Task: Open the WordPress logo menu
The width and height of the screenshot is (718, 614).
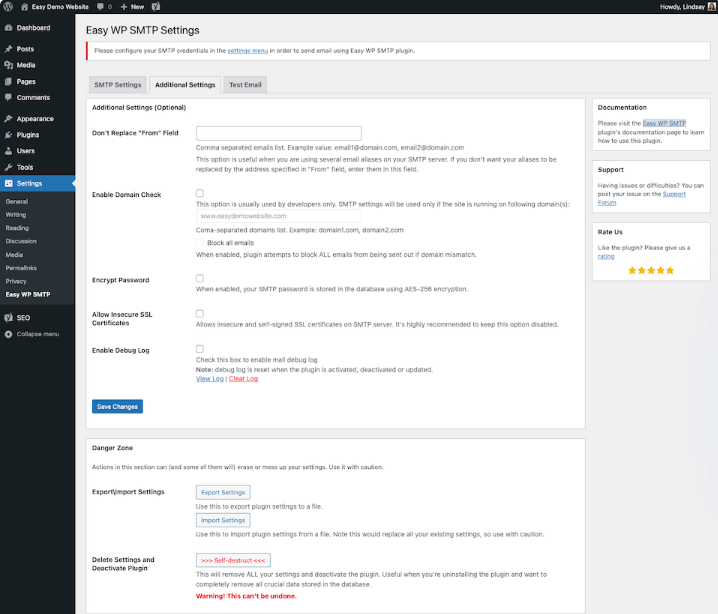Action: click(8, 6)
